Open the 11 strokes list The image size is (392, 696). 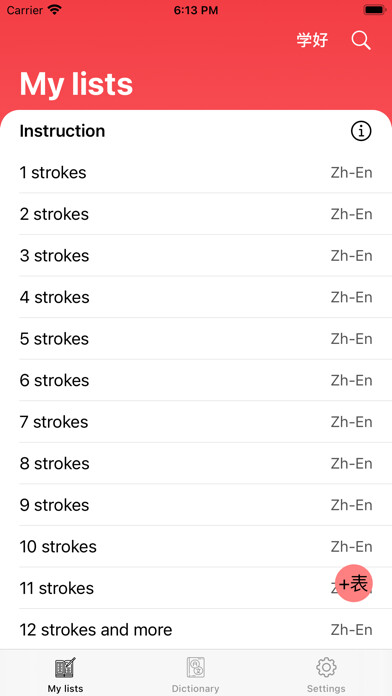196,588
